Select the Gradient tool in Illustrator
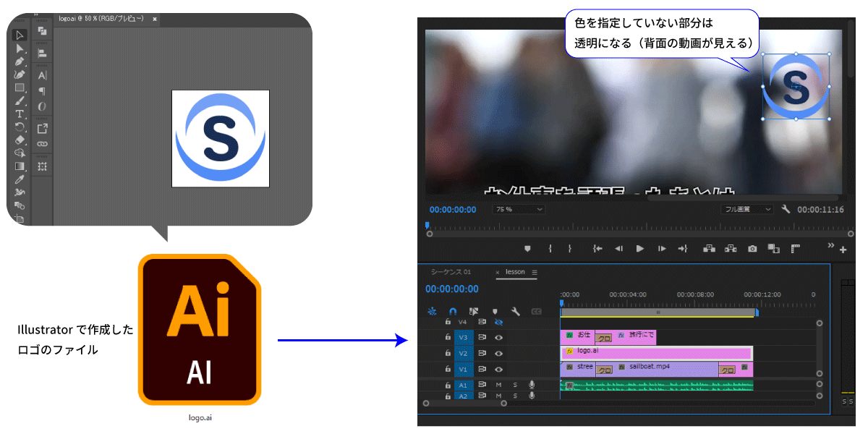The width and height of the screenshot is (868, 434). pos(20,166)
